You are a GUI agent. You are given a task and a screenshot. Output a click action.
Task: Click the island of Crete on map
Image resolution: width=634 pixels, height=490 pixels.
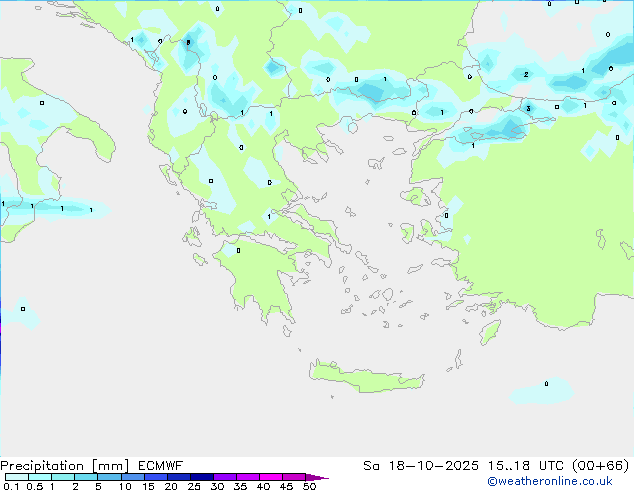366,376
